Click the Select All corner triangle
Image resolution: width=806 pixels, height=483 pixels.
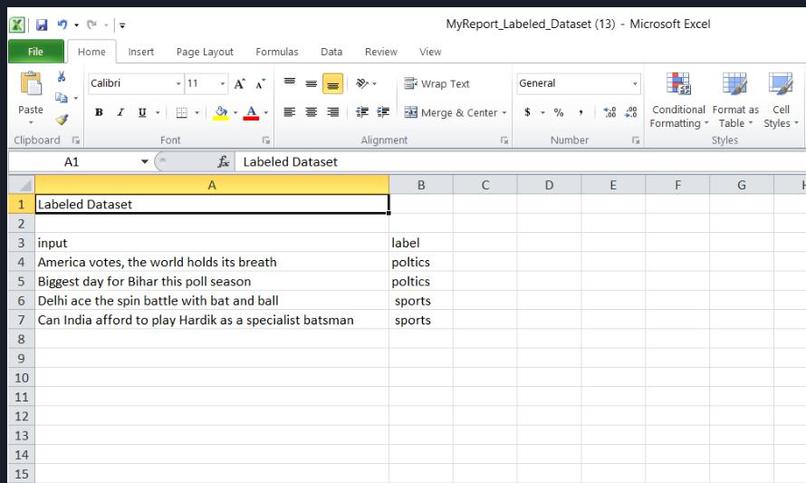click(22, 185)
